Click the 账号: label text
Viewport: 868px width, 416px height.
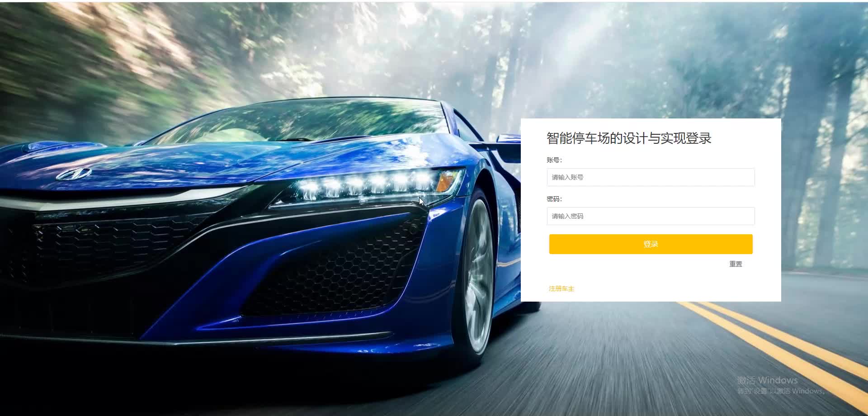click(x=554, y=160)
